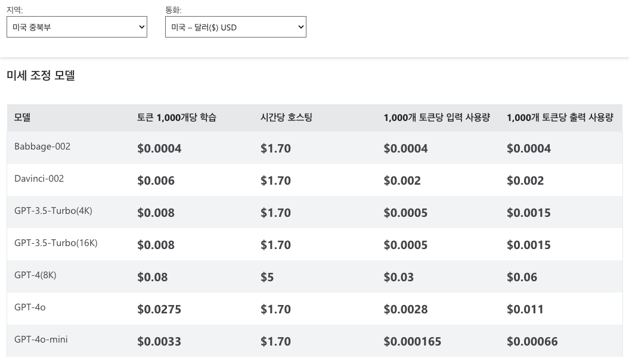Click the 토큰 1,000개당 학습 column header
The width and height of the screenshot is (629, 364).
[x=176, y=117]
